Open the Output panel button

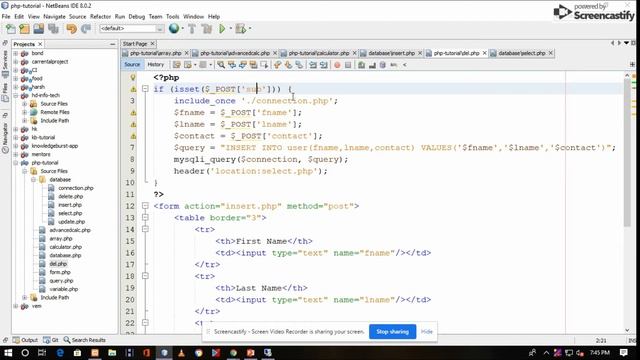point(25,340)
